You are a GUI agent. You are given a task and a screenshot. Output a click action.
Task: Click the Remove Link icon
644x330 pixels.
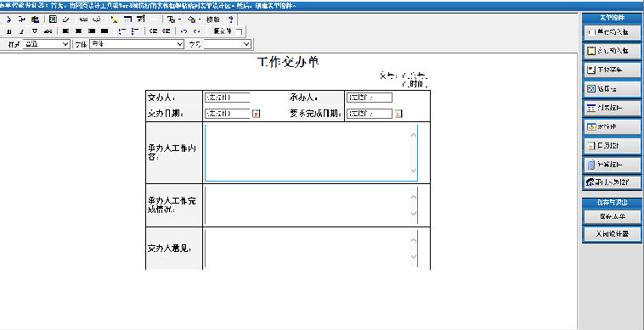tap(97, 20)
